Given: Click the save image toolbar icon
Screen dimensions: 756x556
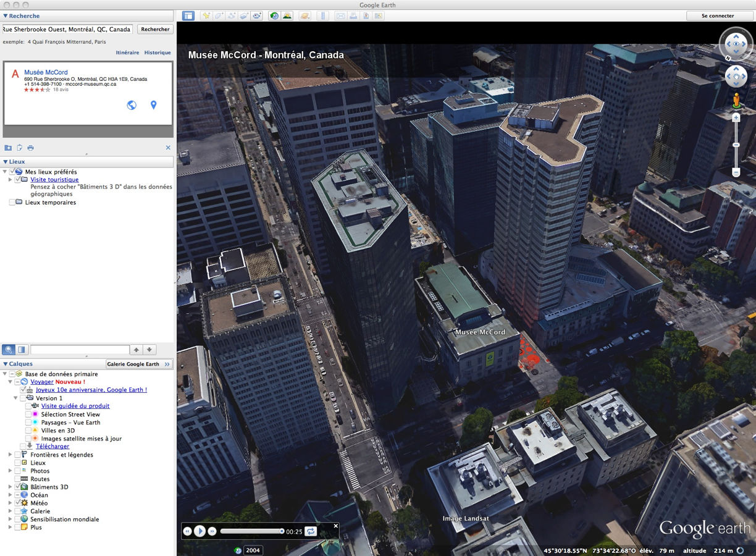Looking at the screenshot, I should click(x=366, y=15).
